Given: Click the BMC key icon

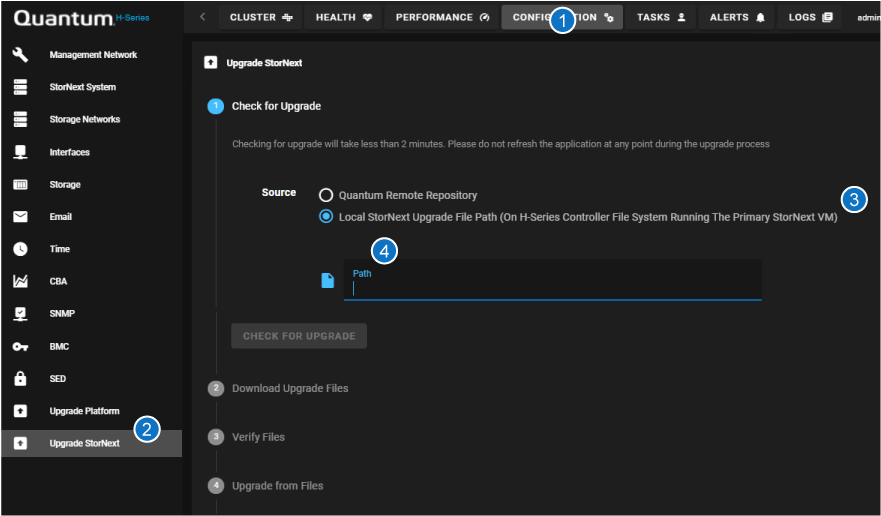Looking at the screenshot, I should click(20, 346).
